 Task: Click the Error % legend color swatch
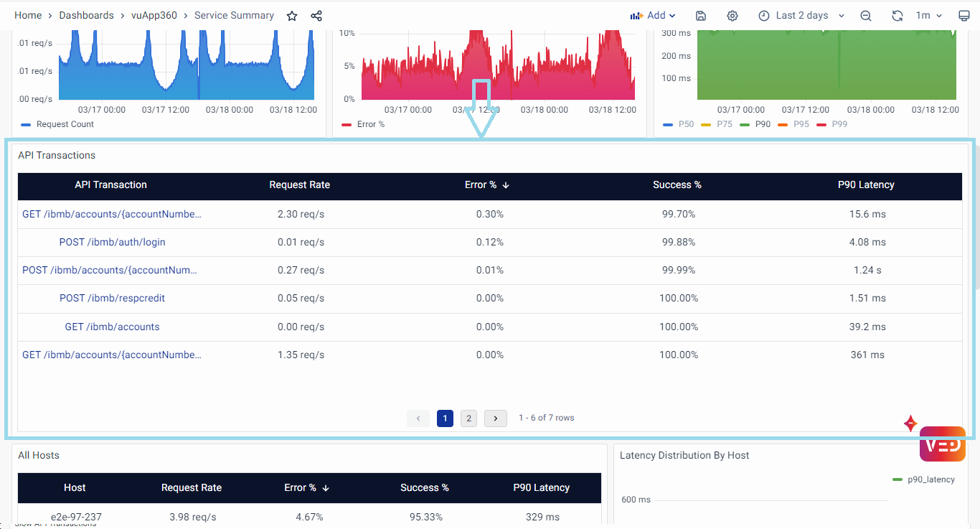[347, 124]
